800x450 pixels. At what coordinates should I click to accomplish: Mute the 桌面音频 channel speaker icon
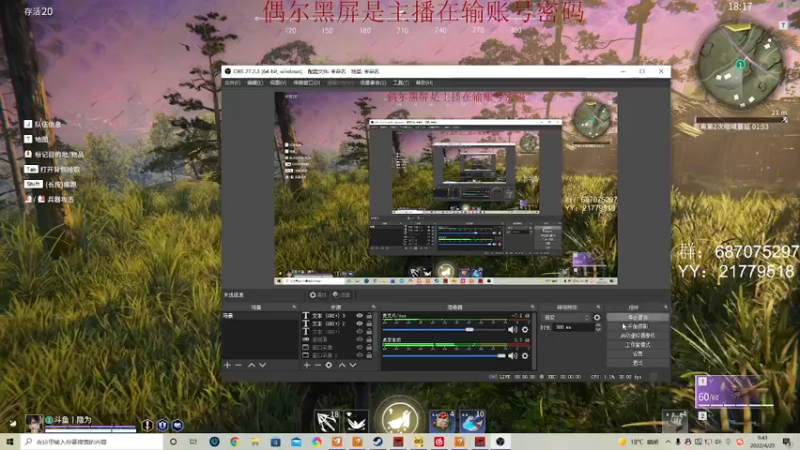point(512,356)
